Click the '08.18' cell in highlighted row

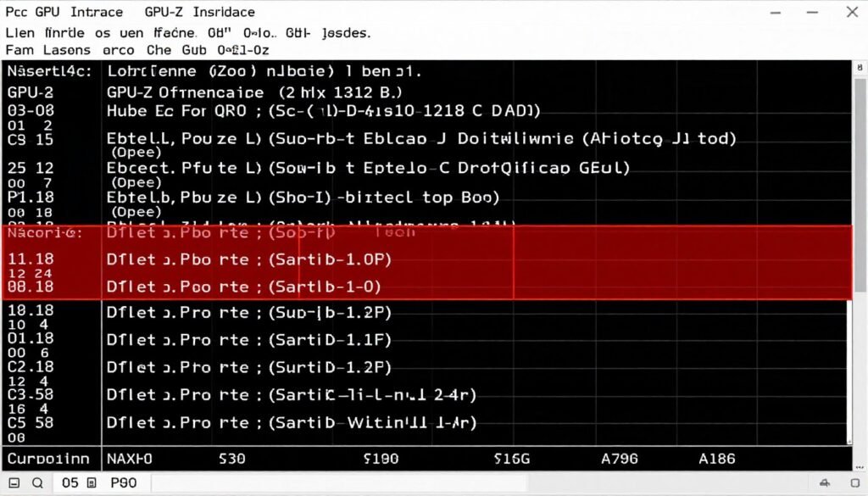click(31, 287)
